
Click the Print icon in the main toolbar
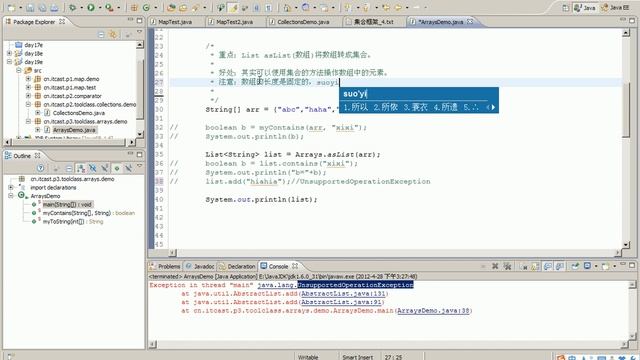pos(54,7)
